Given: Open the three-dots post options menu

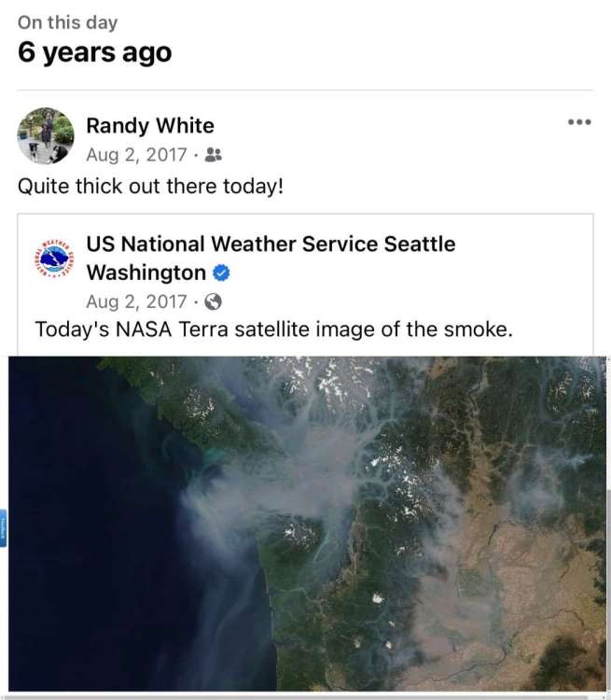Looking at the screenshot, I should 579,122.
